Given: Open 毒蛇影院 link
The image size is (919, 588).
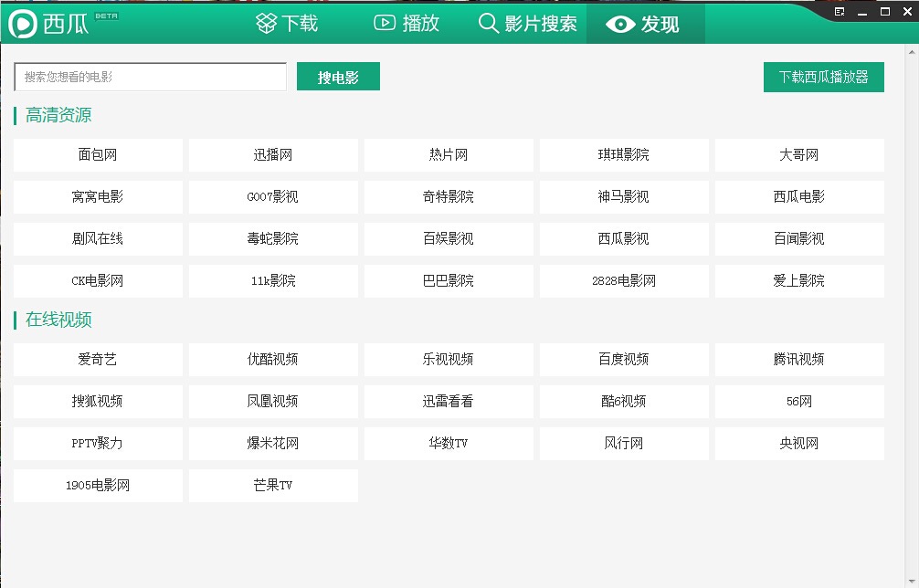Looking at the screenshot, I should (x=273, y=239).
